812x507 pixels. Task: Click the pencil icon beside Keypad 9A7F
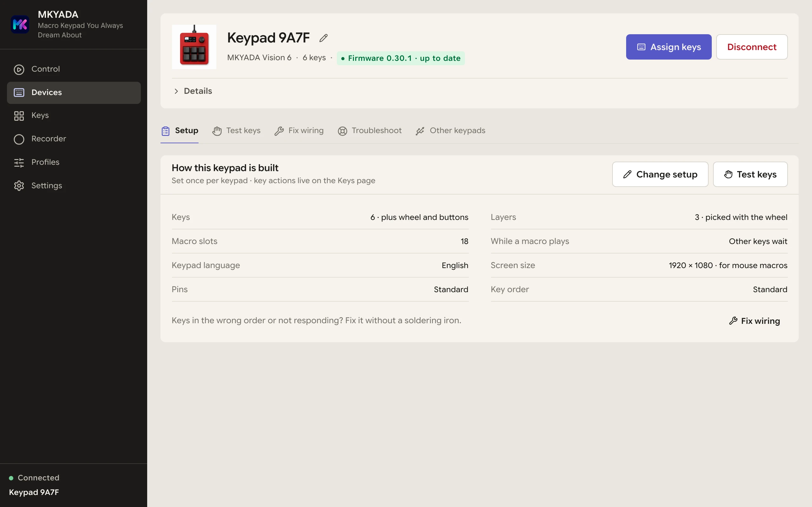coord(323,38)
